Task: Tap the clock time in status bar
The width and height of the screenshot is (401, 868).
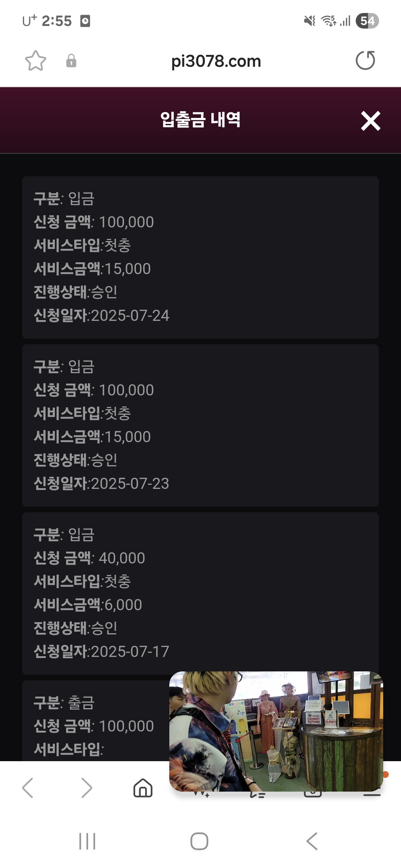Action: click(56, 21)
